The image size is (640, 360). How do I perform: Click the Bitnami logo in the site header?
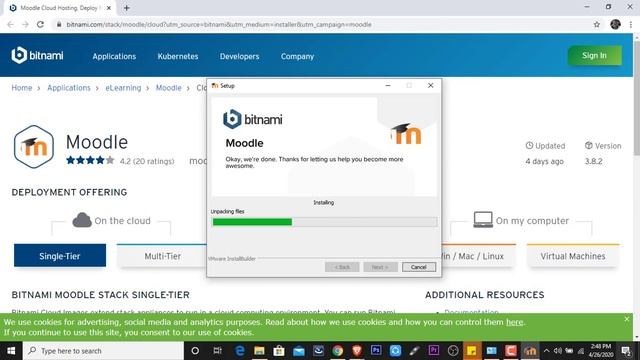tap(37, 55)
